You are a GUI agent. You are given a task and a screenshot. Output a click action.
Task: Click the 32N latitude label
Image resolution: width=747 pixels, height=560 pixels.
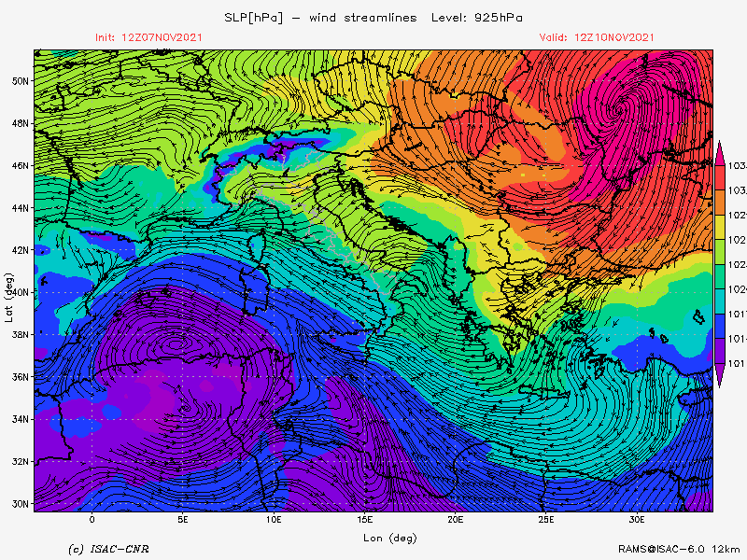click(x=20, y=462)
